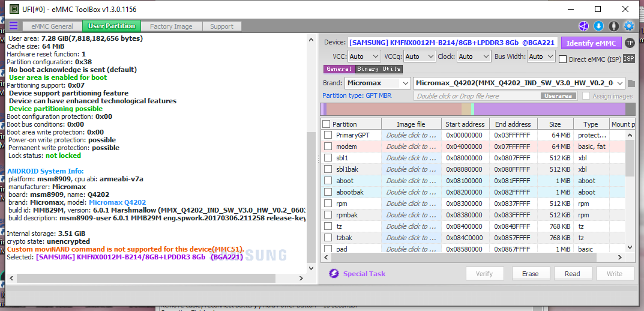
Task: Click the blue download arrow icon
Action: tap(598, 26)
